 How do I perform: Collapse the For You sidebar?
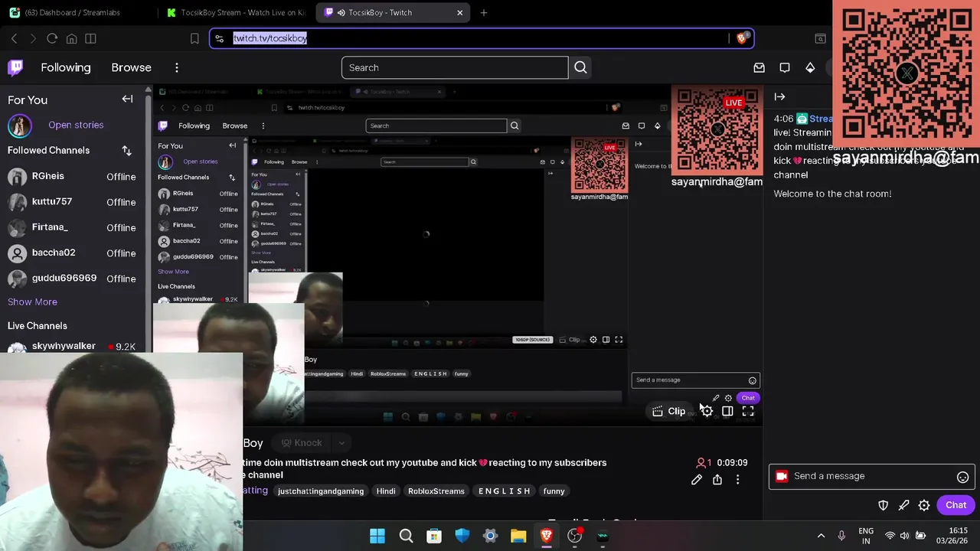coord(127,99)
